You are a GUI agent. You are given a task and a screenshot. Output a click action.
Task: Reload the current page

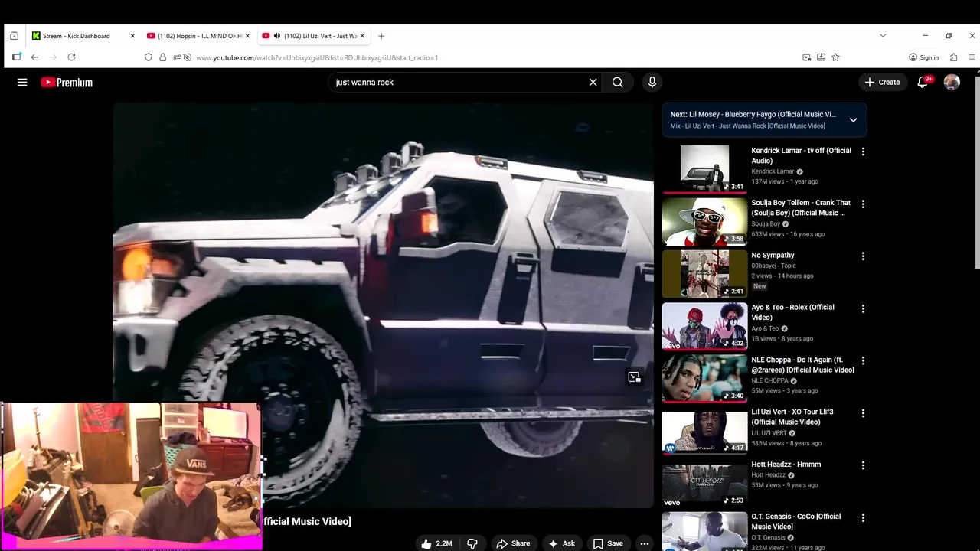coord(71,57)
